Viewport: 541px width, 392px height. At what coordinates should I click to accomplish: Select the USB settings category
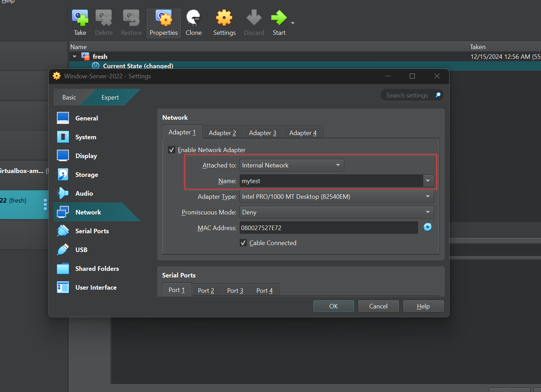[x=97, y=250]
